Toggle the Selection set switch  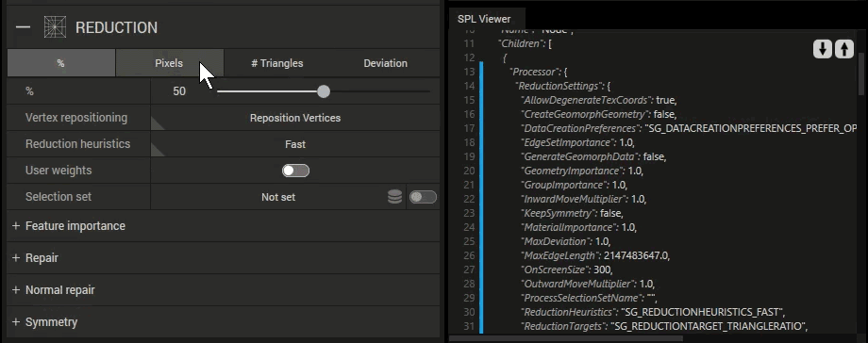click(x=423, y=197)
